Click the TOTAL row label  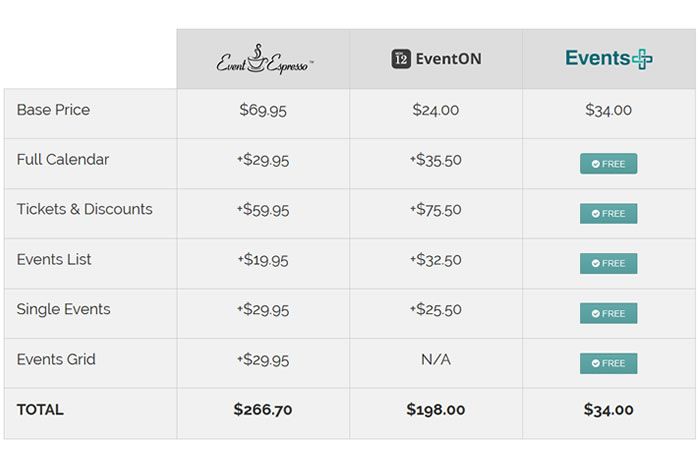40,410
